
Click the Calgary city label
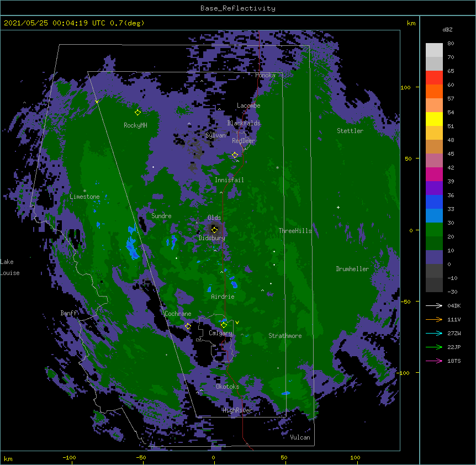click(x=220, y=333)
